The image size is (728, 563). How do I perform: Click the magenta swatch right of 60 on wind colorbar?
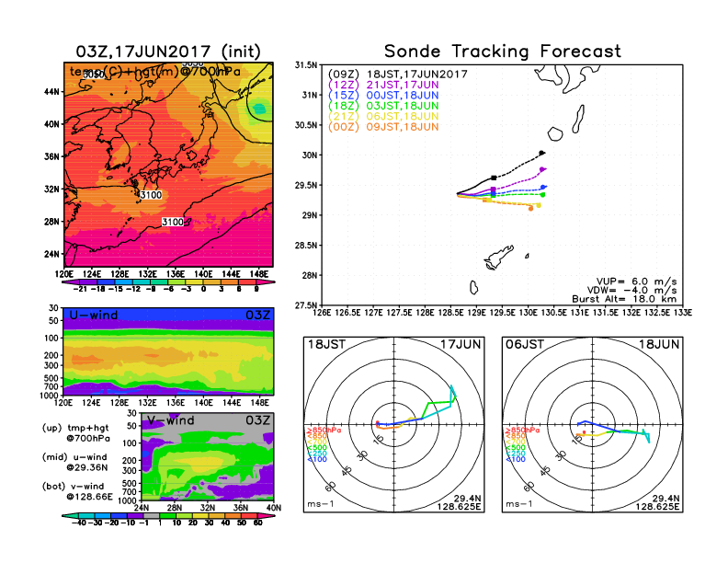[x=266, y=516]
